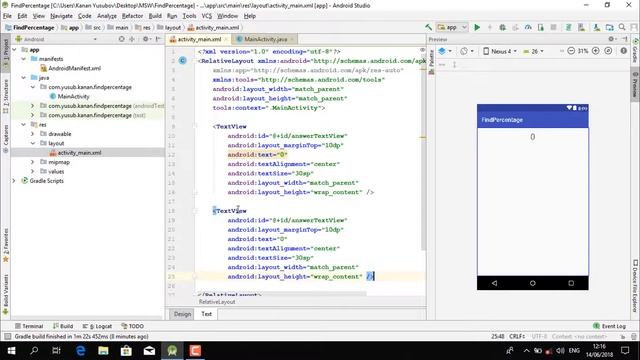Viewport: 640px width, 360px height.
Task: Toggle the Favorites side tool window
Action: (x=6, y=245)
